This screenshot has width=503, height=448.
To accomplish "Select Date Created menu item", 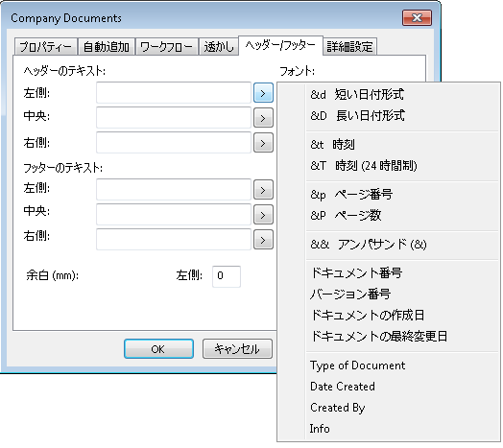I will [388, 387].
